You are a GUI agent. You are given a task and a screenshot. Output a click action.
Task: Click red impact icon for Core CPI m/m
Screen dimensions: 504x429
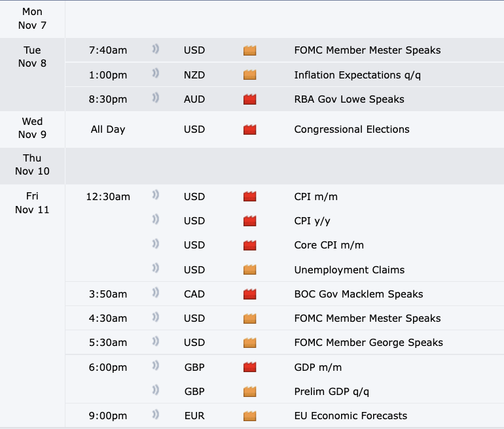pyautogui.click(x=249, y=245)
